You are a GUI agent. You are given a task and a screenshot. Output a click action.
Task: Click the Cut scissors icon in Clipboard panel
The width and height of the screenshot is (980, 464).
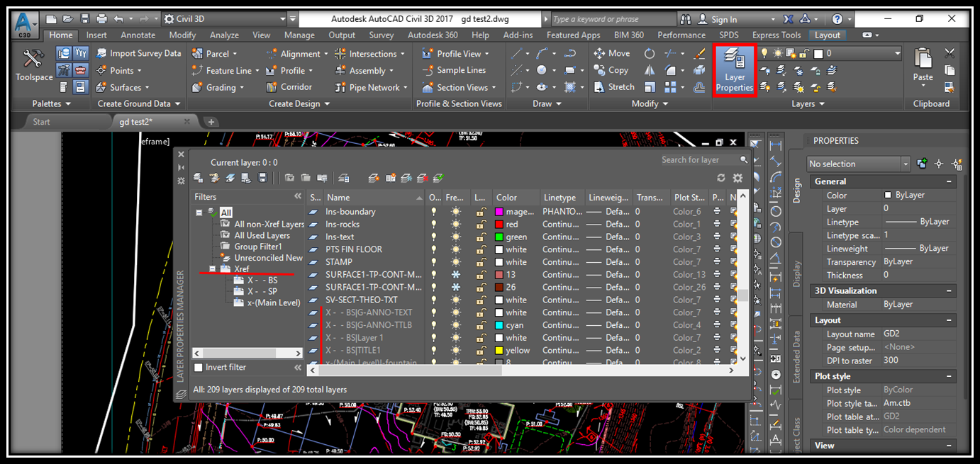[950, 53]
